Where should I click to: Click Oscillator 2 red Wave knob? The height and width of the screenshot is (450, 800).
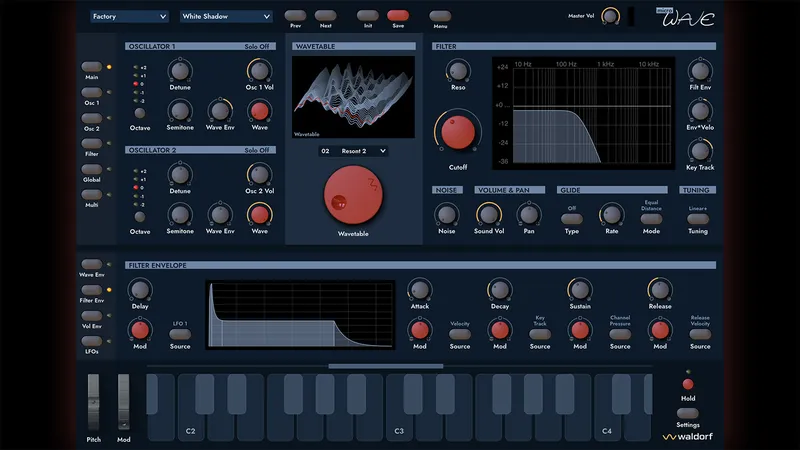point(260,215)
